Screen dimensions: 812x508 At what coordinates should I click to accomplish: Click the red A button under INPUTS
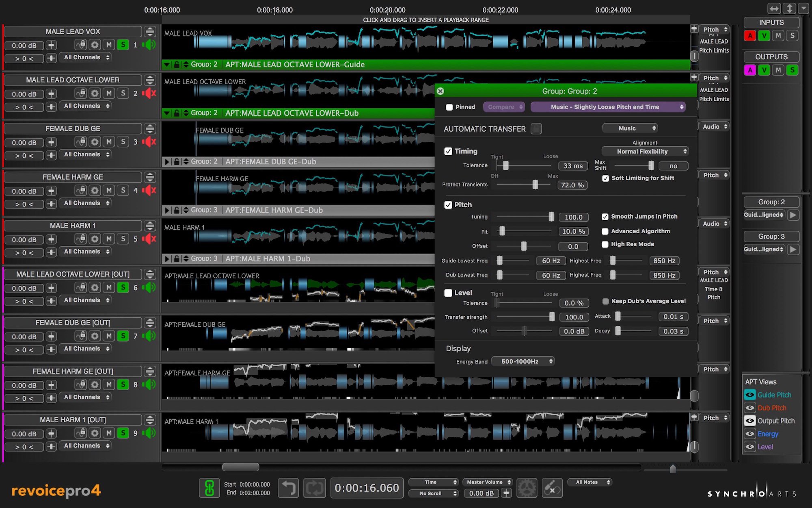(x=750, y=36)
